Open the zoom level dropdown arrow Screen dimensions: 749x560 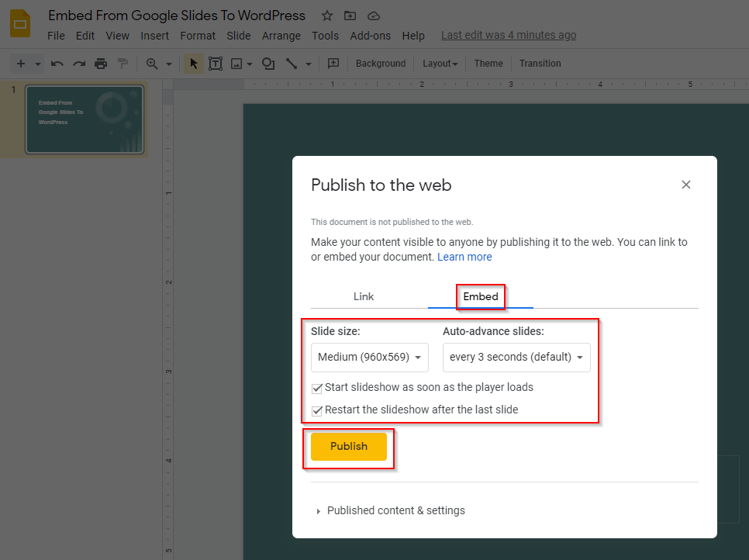[168, 64]
